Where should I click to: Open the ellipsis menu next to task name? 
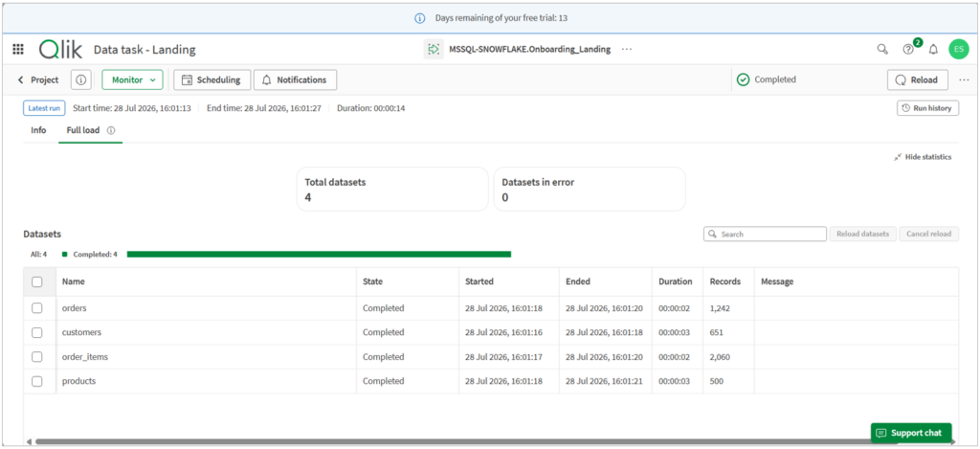tap(626, 49)
